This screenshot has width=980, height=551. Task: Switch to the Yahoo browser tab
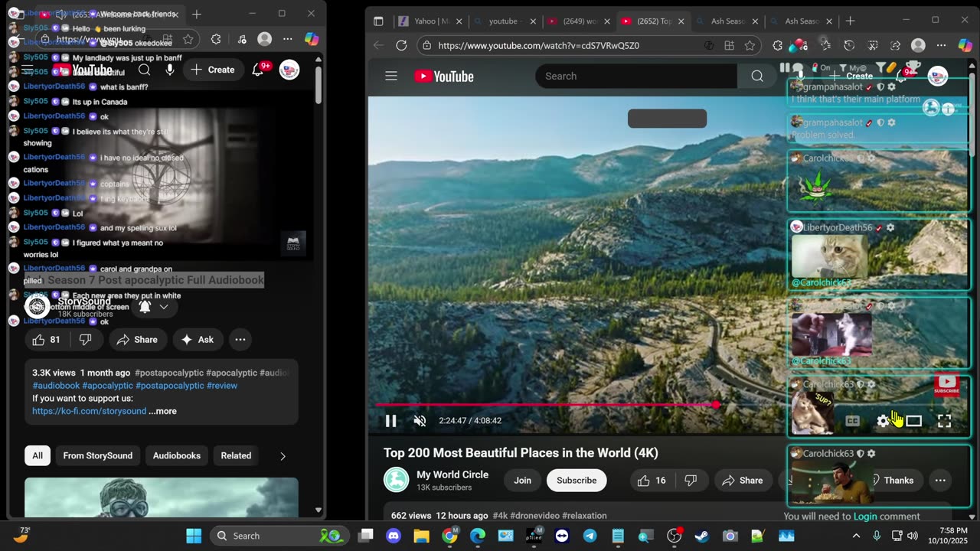coord(425,21)
